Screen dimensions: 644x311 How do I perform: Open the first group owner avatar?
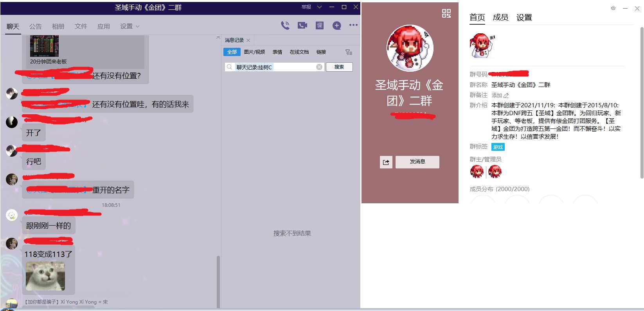[x=477, y=172]
